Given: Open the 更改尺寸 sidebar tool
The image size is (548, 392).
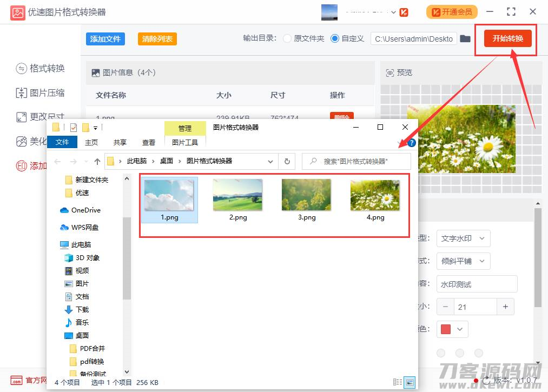Looking at the screenshot, I should [x=41, y=117].
